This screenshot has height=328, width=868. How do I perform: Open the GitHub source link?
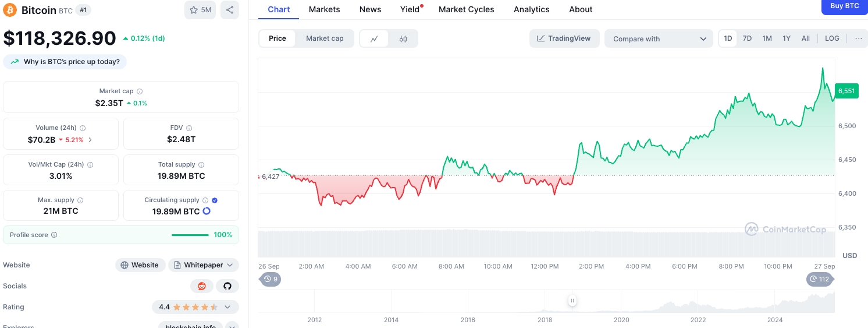pos(227,286)
